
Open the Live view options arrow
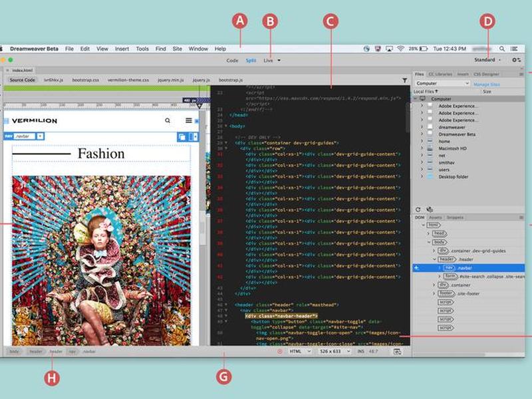(279, 61)
